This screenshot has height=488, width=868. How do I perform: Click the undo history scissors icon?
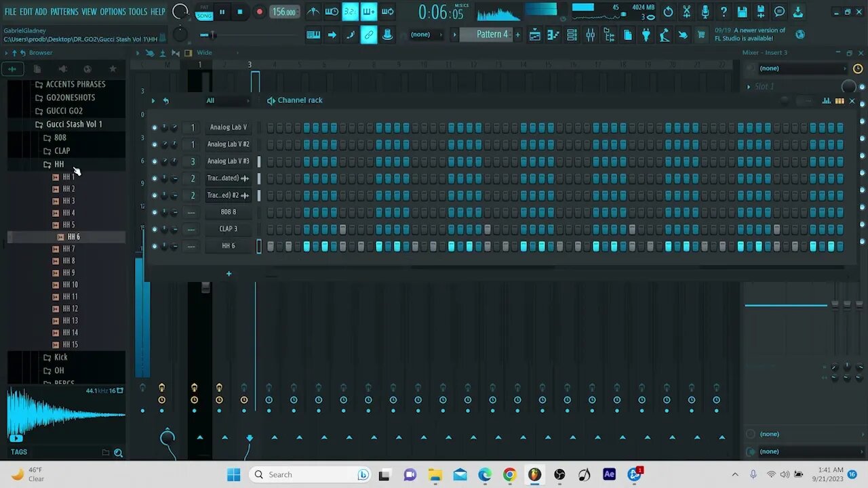click(686, 12)
